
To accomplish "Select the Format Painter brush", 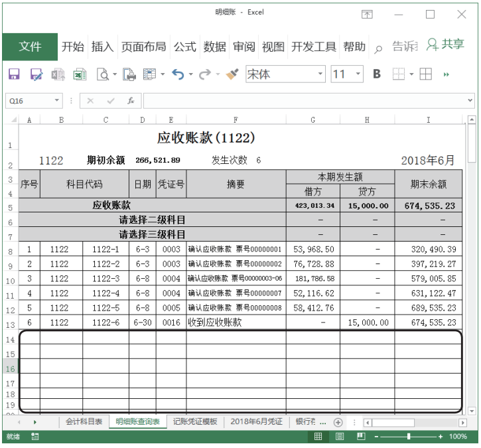I will pos(232,74).
